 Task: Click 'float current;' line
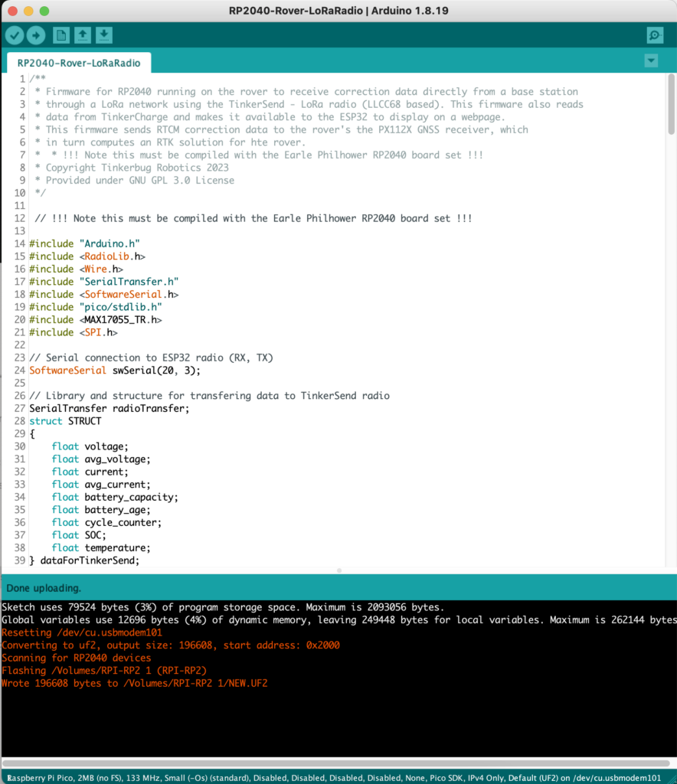(90, 472)
